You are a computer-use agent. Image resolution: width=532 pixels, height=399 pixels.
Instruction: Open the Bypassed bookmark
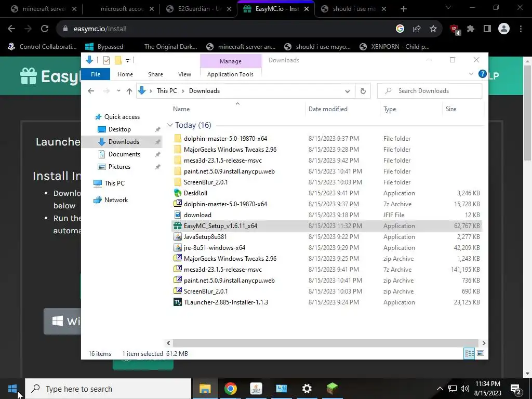click(104, 47)
